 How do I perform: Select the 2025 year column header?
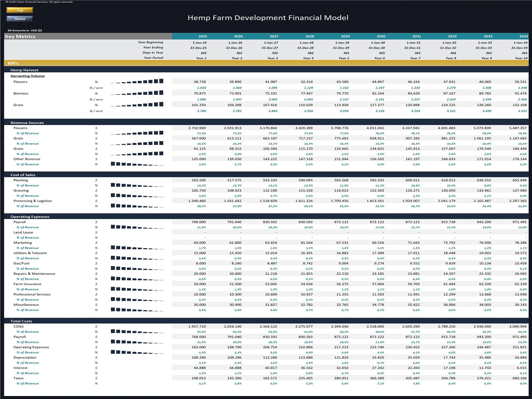tap(203, 36)
